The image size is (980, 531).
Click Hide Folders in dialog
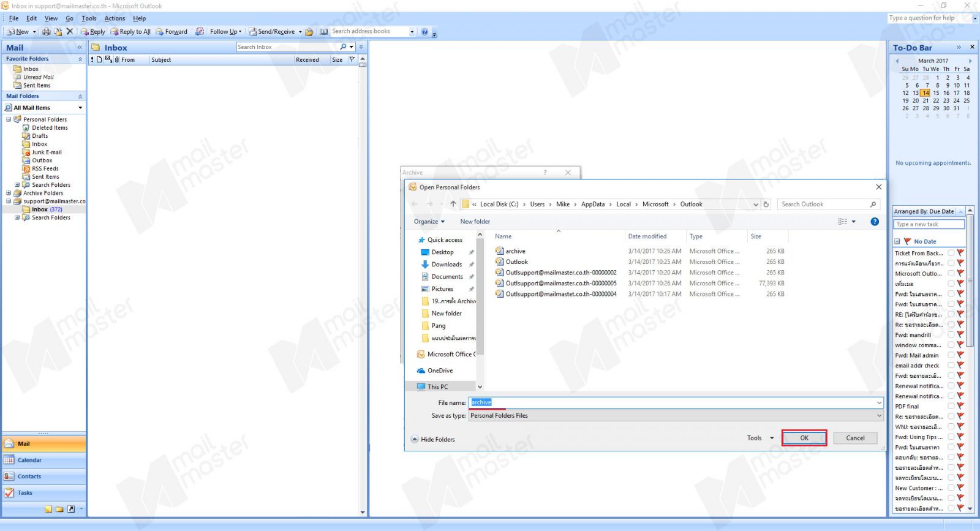click(432, 439)
